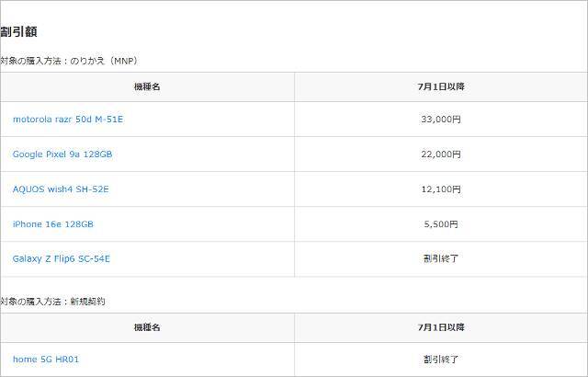588x377 pixels.
Task: Open the Google Pixel 9a 128GB link
Action: point(62,154)
